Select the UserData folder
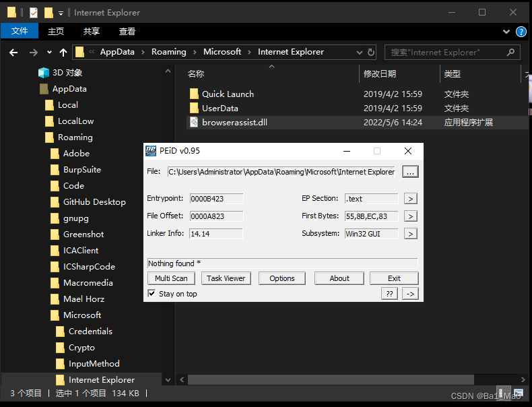532x407 pixels. tap(220, 108)
